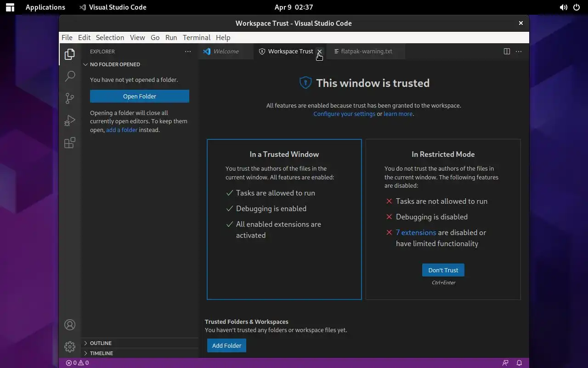Viewport: 588px width, 368px height.
Task: Click the system power icon
Action: [577, 7]
